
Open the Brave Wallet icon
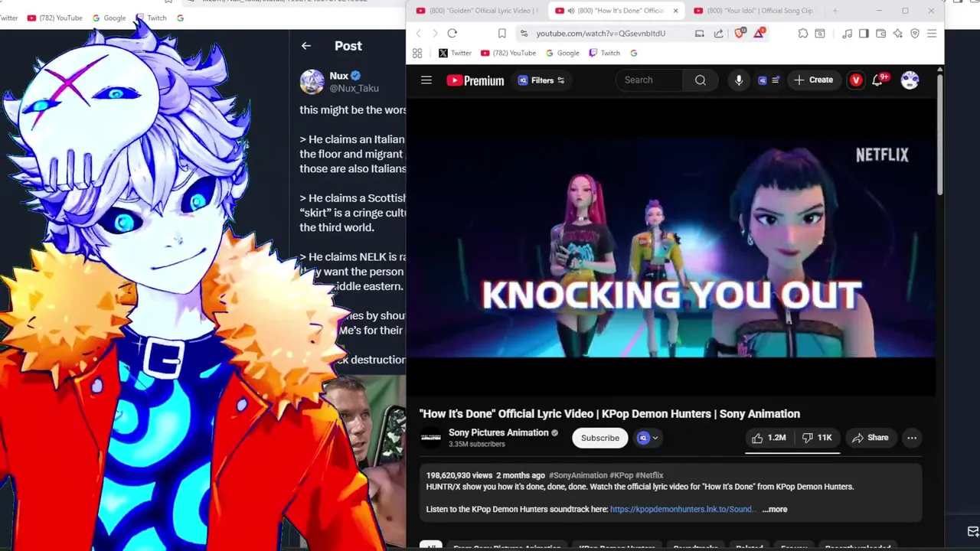880,34
